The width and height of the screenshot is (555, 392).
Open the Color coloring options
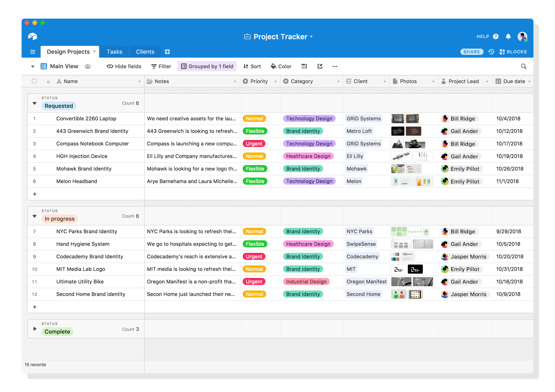pyautogui.click(x=281, y=66)
